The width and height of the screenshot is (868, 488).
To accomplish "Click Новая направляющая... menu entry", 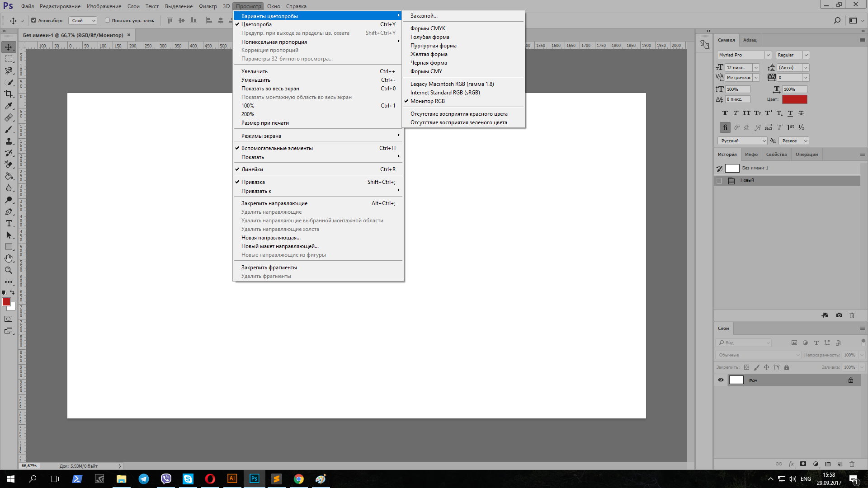I will (318, 238).
